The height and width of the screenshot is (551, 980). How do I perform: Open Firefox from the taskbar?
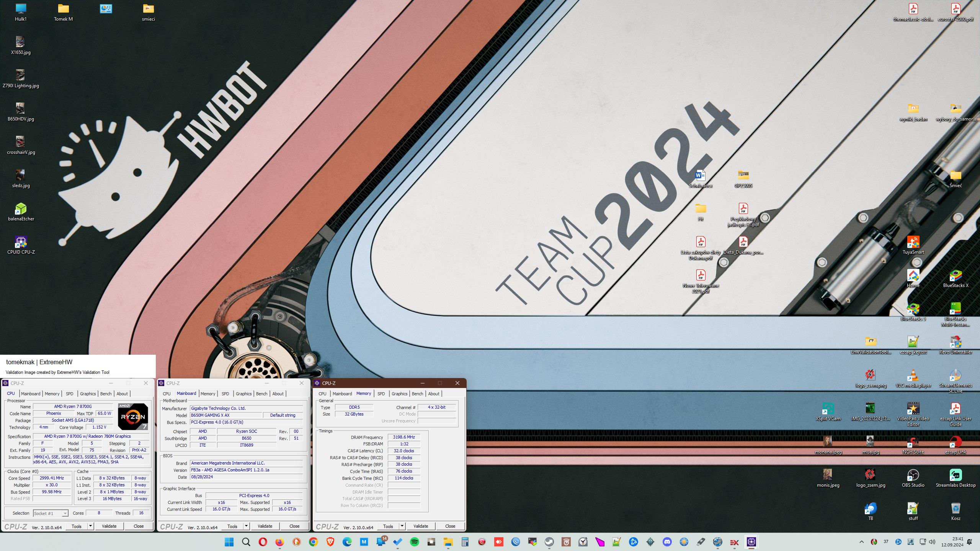pyautogui.click(x=279, y=542)
